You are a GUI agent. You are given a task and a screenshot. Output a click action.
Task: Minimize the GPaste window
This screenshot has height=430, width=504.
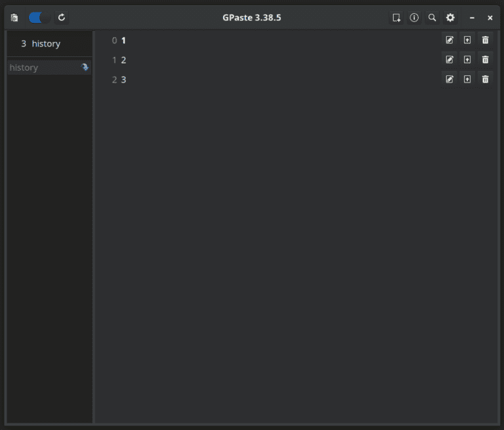[472, 18]
